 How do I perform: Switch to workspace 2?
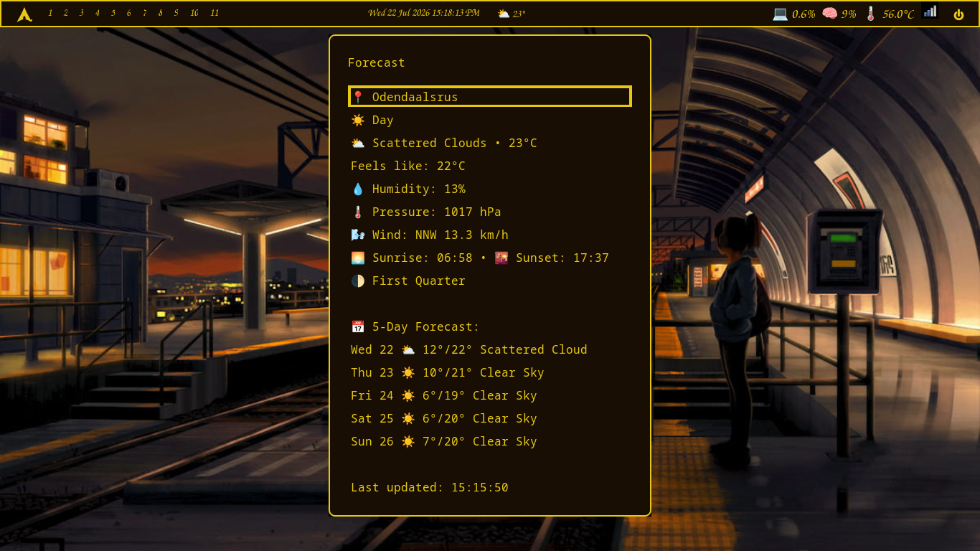(66, 13)
